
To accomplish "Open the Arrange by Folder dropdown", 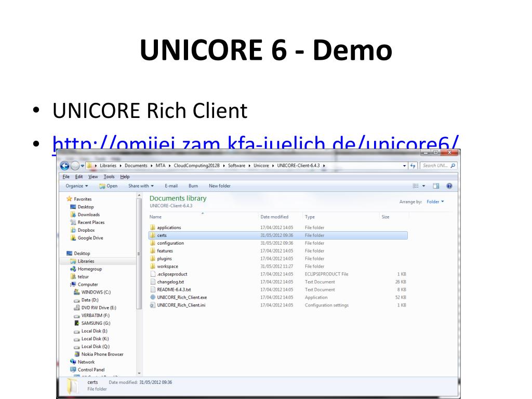I will pyautogui.click(x=435, y=202).
